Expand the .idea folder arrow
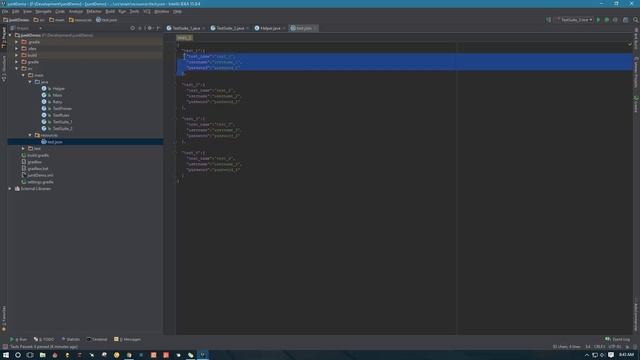Viewport: 640px width, 360px height. click(17, 49)
